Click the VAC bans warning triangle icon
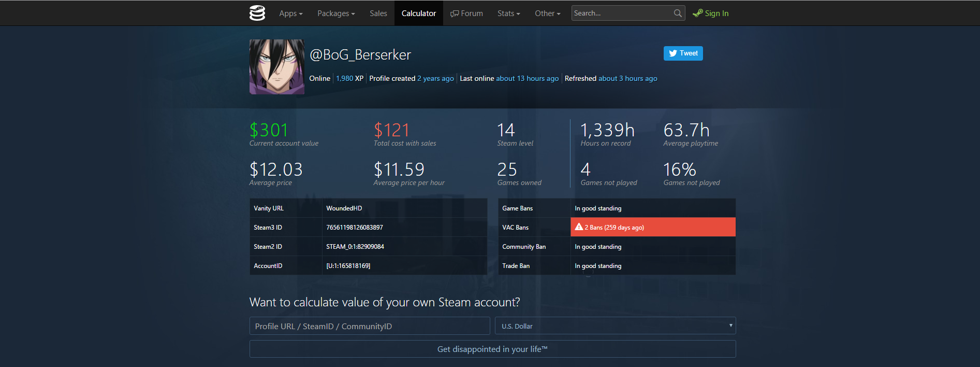The width and height of the screenshot is (980, 367). 579,227
